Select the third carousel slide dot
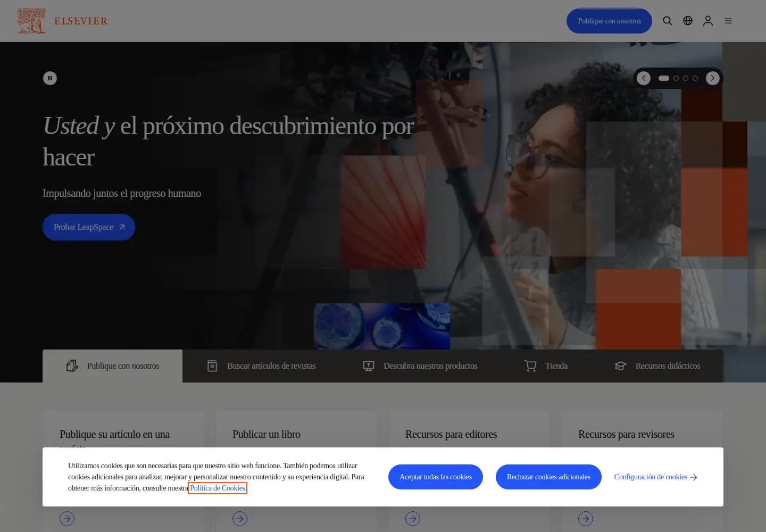 [686, 78]
